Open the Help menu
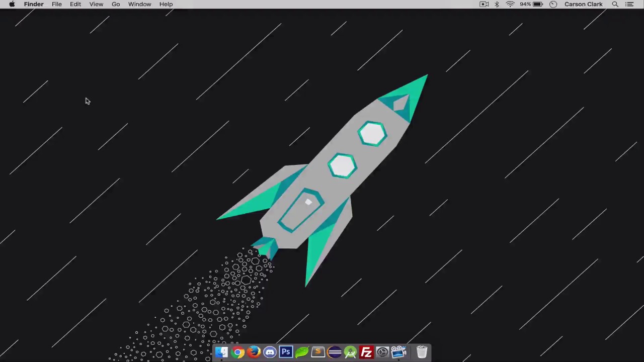Viewport: 644px width, 362px height. point(166,4)
